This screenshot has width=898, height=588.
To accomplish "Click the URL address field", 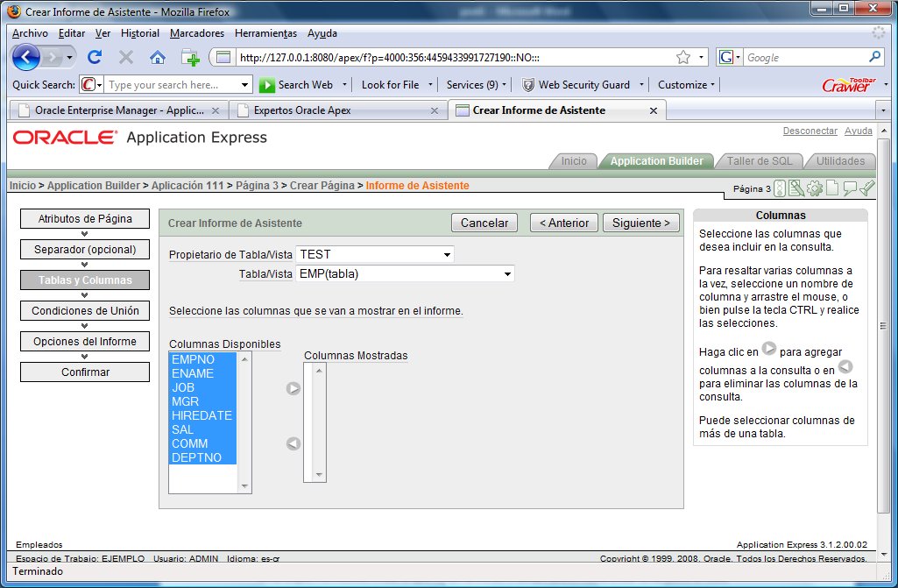I will point(452,57).
